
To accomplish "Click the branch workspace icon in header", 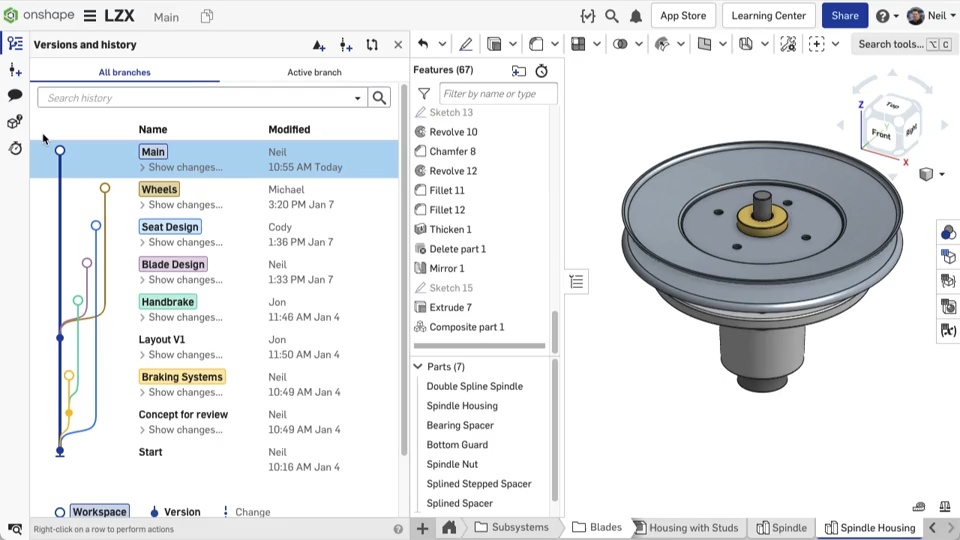I will pyautogui.click(x=345, y=45).
